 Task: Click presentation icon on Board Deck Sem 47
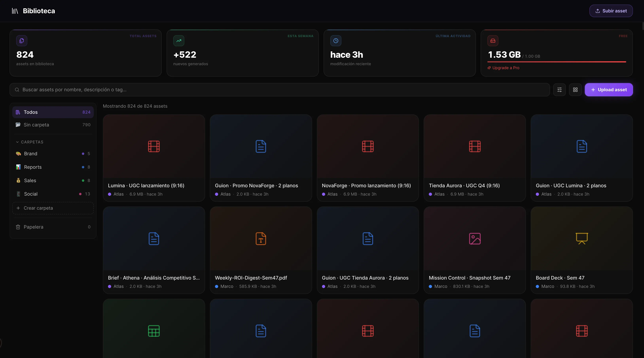(582, 238)
